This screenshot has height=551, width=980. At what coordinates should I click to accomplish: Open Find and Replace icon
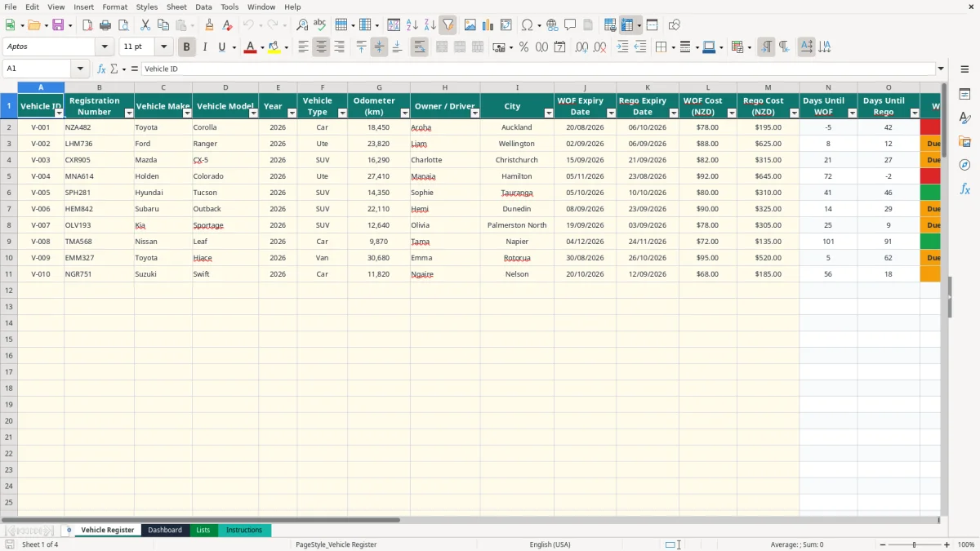tap(302, 25)
